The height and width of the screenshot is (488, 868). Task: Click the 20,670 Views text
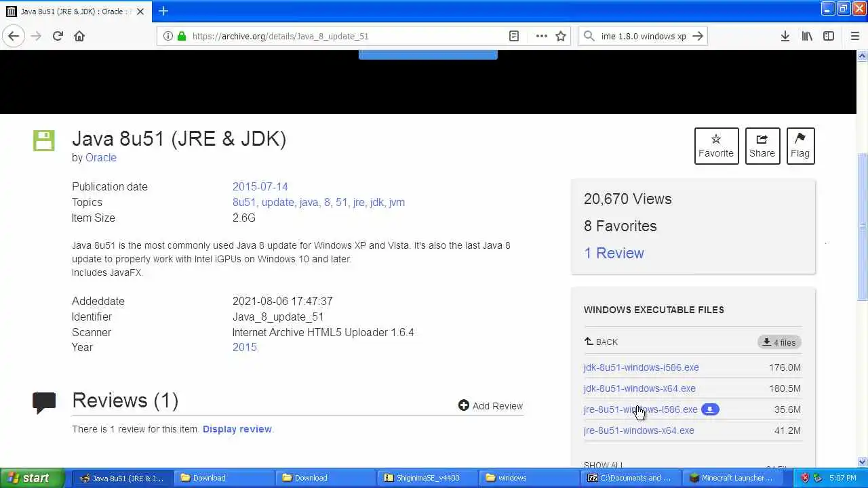click(x=628, y=199)
